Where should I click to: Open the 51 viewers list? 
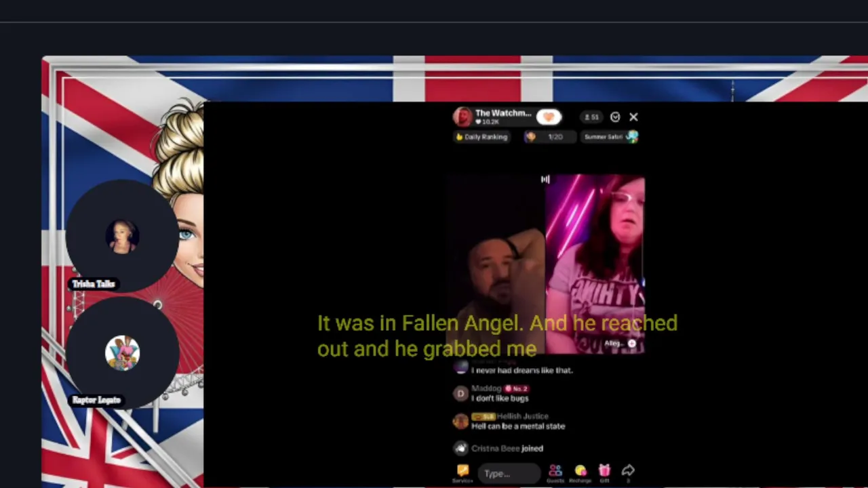tap(592, 117)
